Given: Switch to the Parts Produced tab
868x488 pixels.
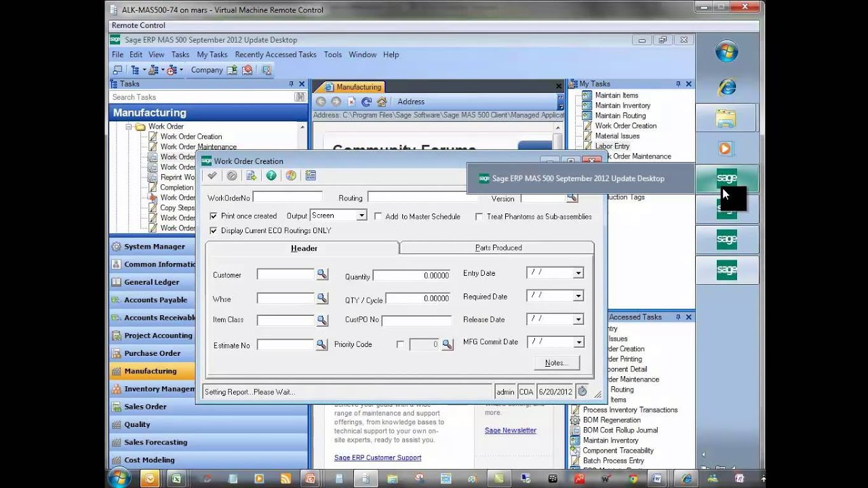Looking at the screenshot, I should click(498, 247).
